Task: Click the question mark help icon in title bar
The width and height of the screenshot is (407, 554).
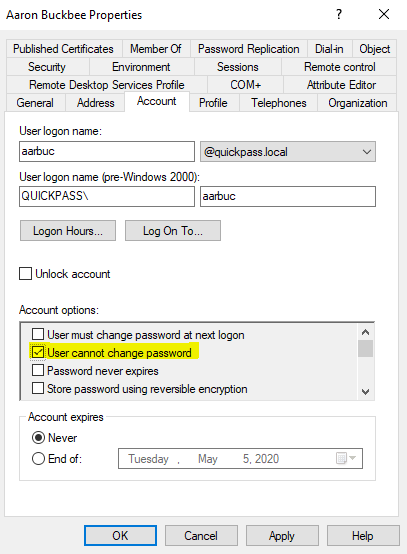Action: pos(339,14)
